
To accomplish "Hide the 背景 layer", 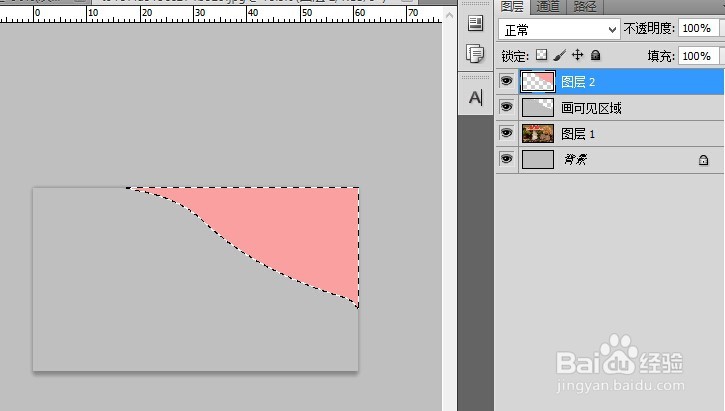I will pos(507,159).
